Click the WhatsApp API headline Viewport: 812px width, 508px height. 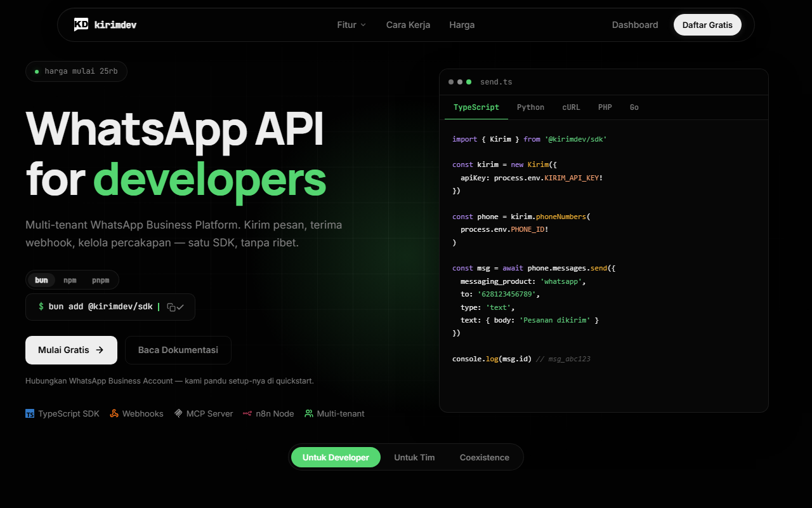pos(175,129)
